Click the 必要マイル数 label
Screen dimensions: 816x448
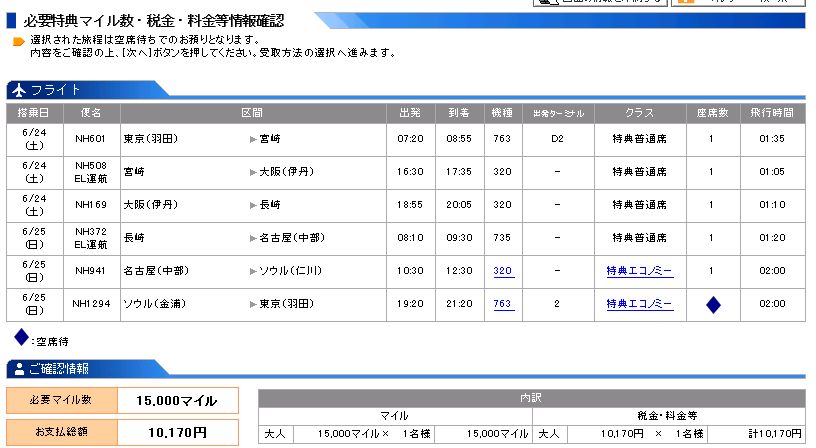point(61,400)
